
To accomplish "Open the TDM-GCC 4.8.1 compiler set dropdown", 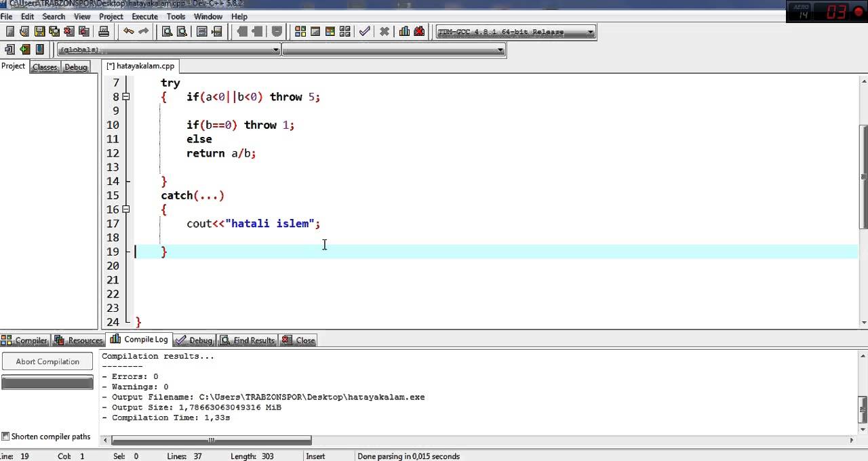I will point(515,32).
